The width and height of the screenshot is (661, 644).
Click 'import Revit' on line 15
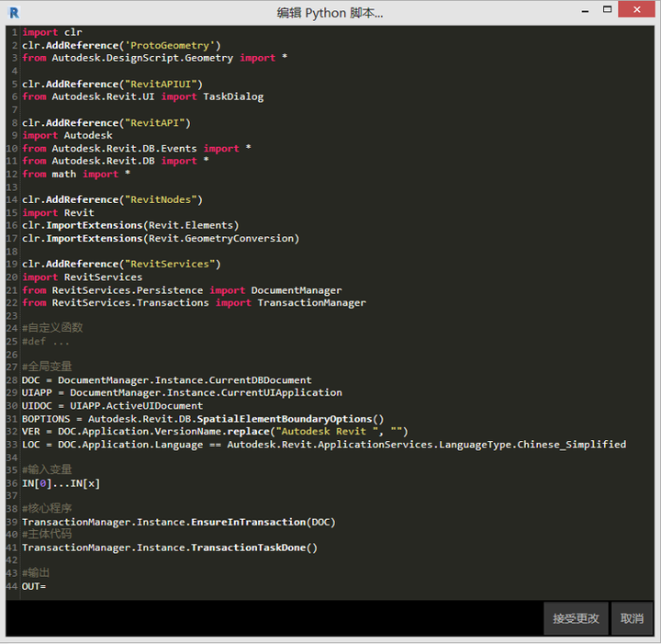pos(58,212)
